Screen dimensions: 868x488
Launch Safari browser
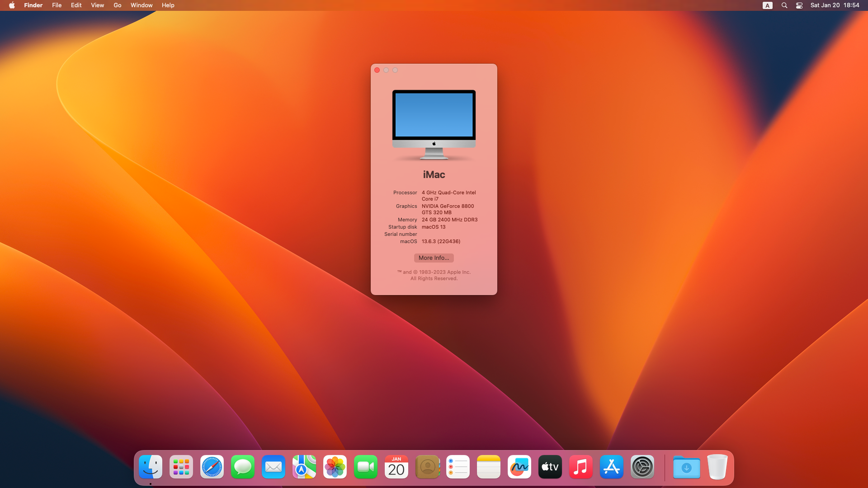pyautogui.click(x=212, y=467)
